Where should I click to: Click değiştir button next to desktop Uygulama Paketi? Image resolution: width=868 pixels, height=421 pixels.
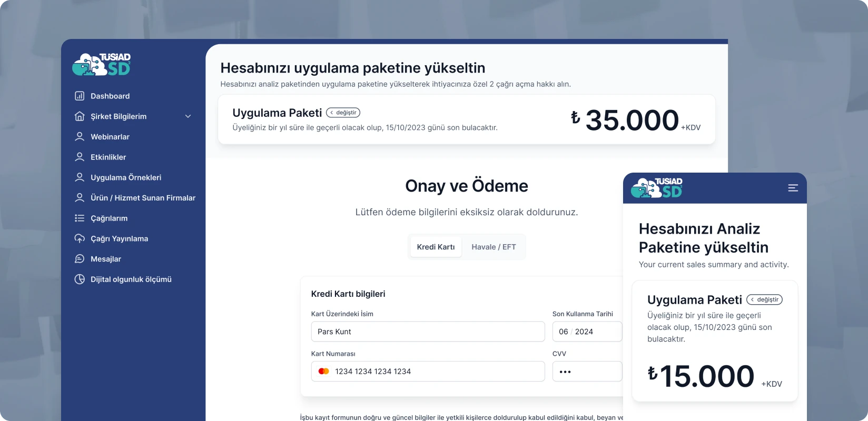pyautogui.click(x=343, y=113)
